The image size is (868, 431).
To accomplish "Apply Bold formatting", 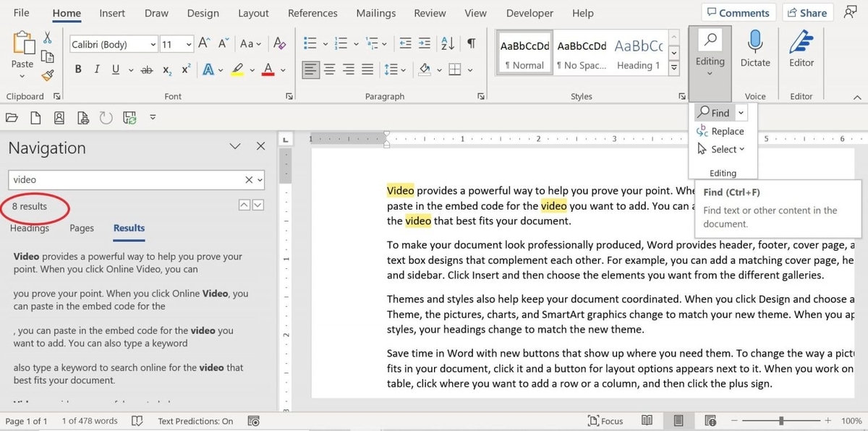I will tap(77, 69).
